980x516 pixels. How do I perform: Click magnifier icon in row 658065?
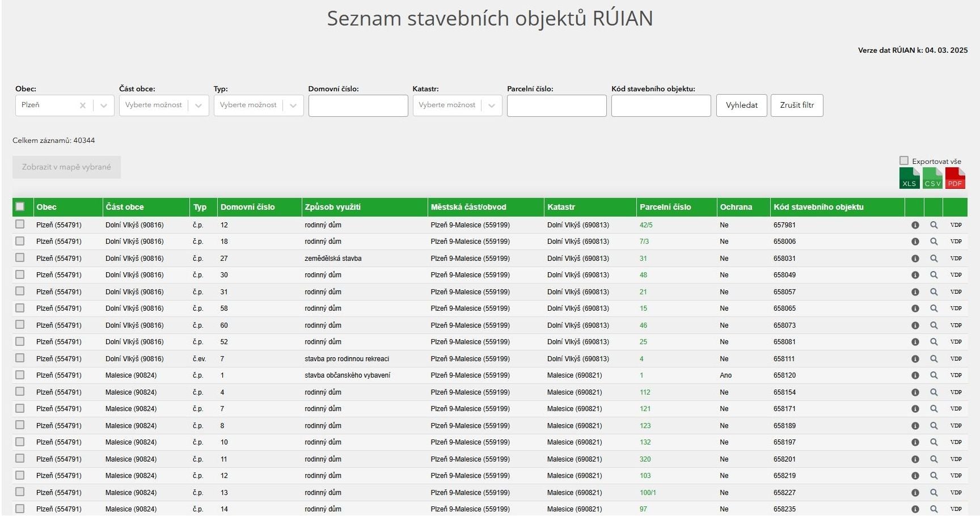pos(933,308)
